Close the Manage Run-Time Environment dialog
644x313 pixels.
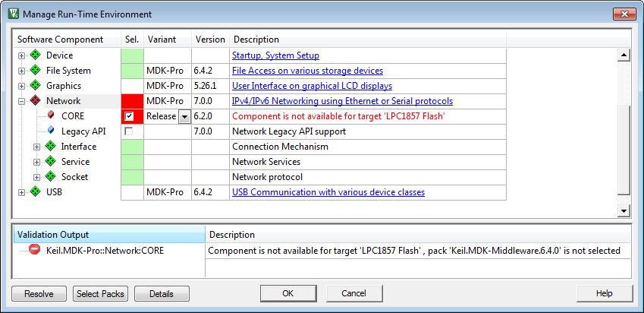(x=624, y=14)
